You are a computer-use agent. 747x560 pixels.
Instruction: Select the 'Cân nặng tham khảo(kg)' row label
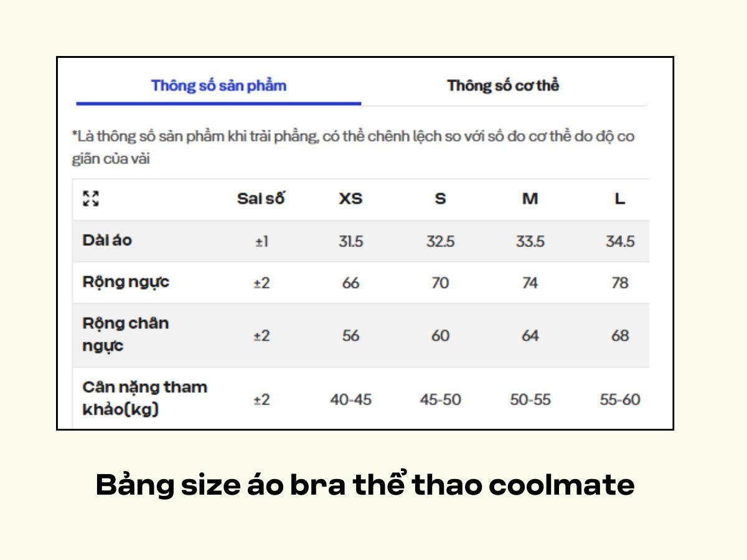click(x=144, y=398)
